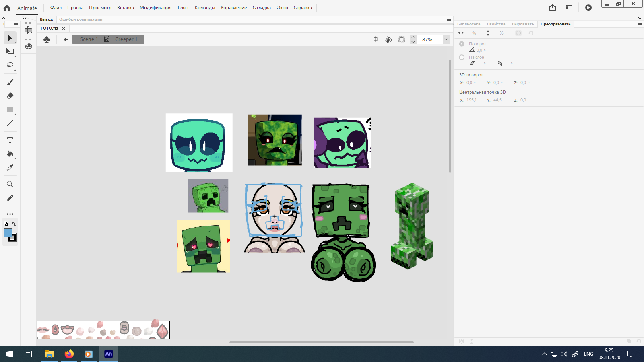
Task: Click the swap stroke and fill colors icon
Action: pos(14,224)
